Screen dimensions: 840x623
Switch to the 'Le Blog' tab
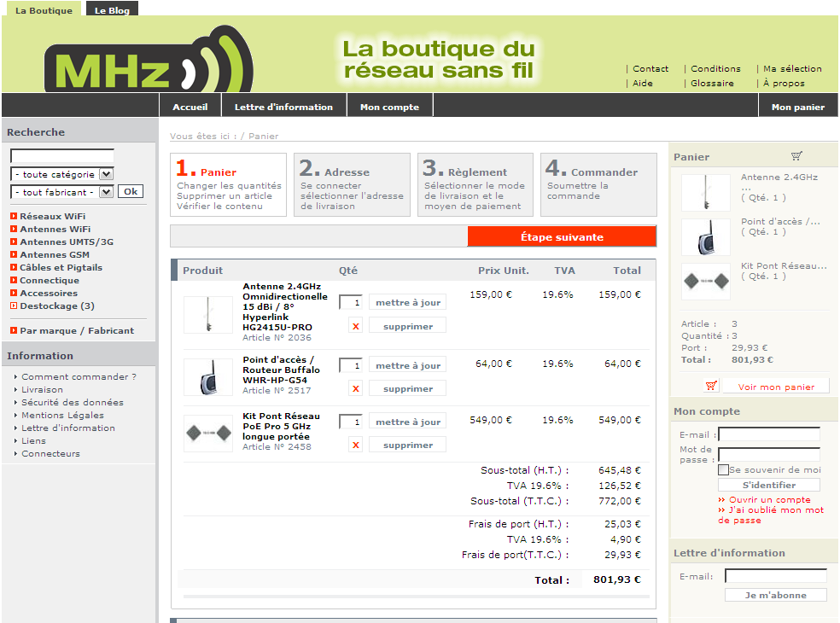click(x=112, y=10)
